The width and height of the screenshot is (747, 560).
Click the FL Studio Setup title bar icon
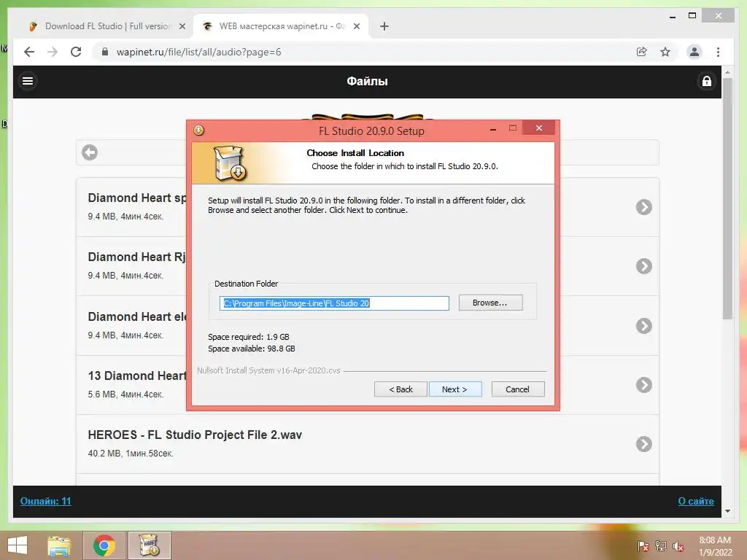[x=198, y=130]
